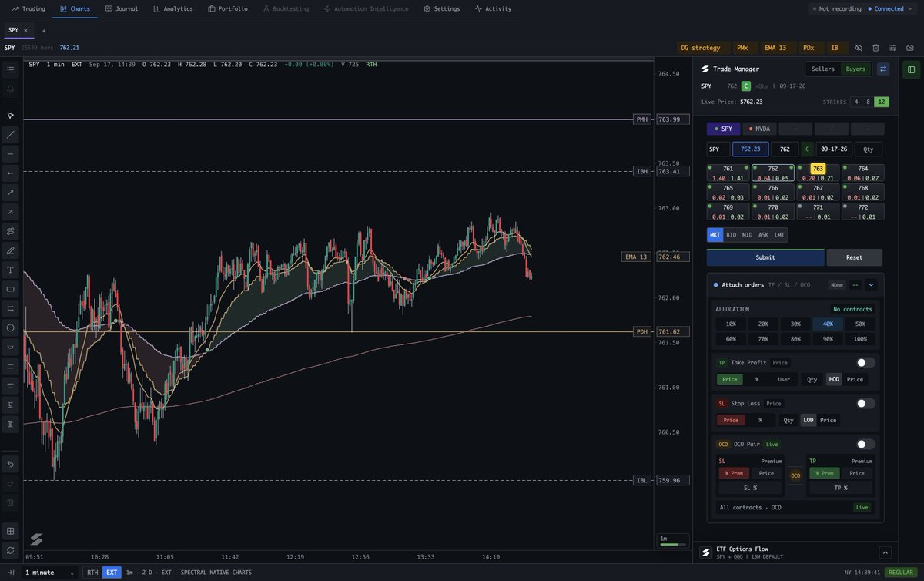Select the trend line drawing tool
This screenshot has width=924, height=581.
[10, 134]
